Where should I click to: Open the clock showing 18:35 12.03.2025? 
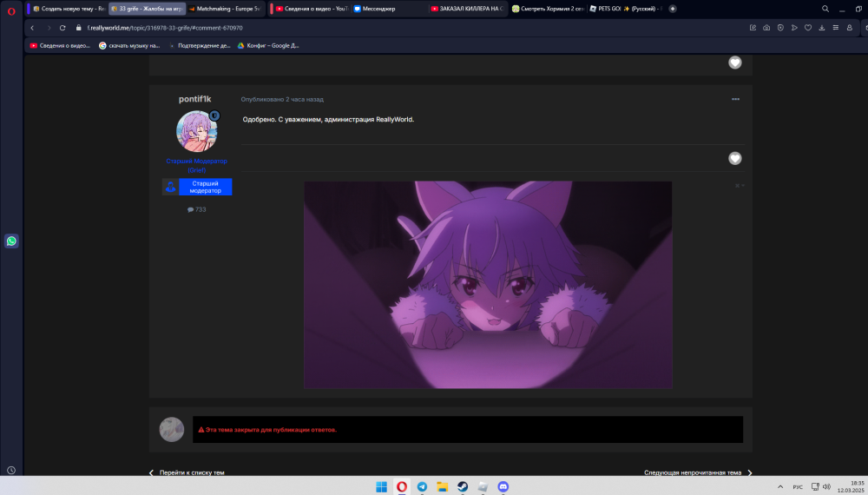pyautogui.click(x=852, y=486)
